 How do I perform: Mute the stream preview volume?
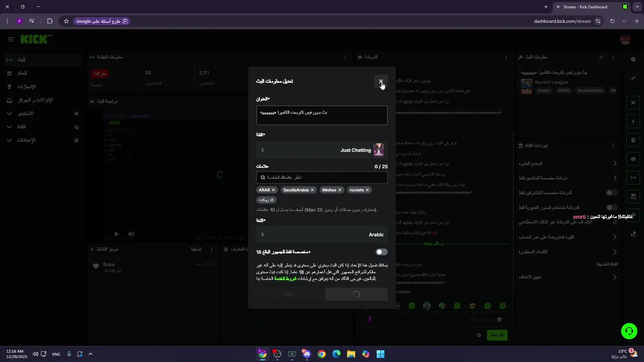point(131,234)
